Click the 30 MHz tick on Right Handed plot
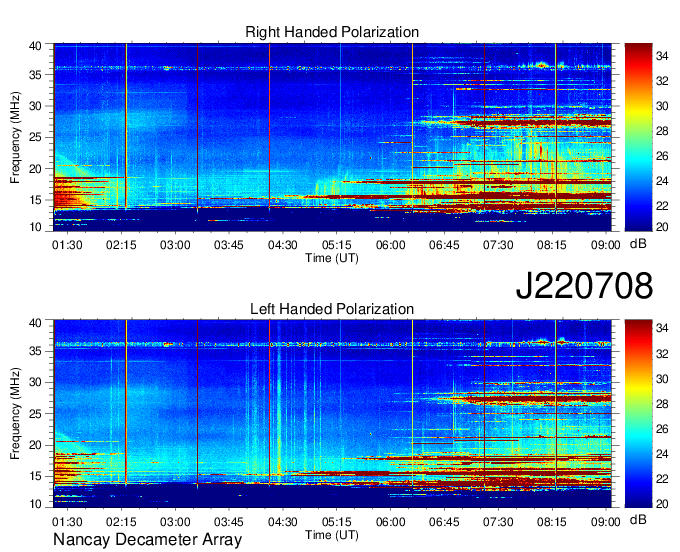This screenshot has width=680, height=552. coord(36,106)
